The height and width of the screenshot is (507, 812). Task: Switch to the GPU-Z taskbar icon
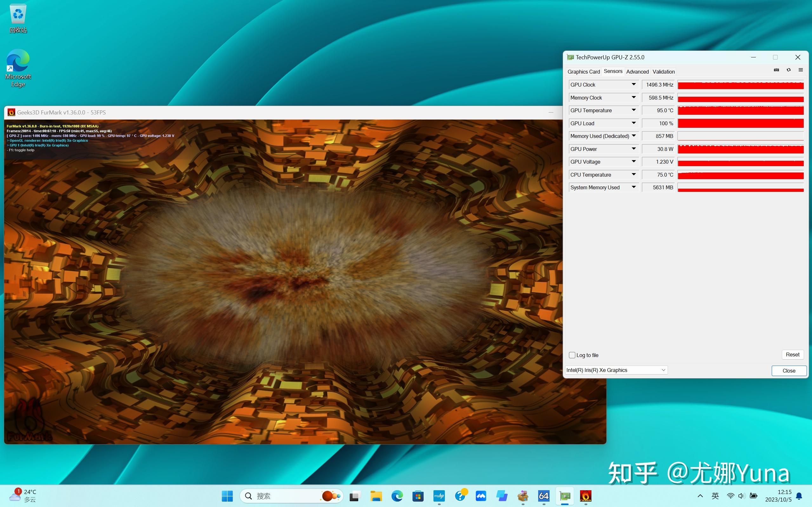point(565,496)
